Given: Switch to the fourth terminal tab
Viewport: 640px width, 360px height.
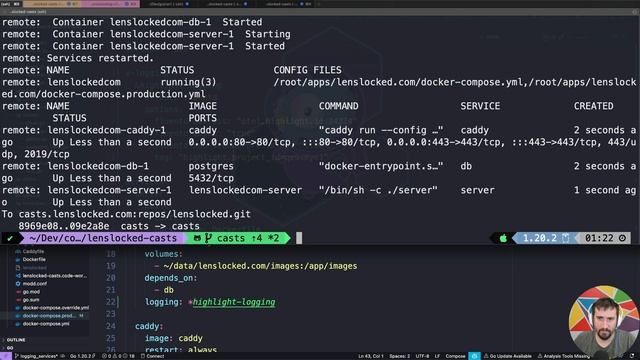Looking at the screenshot, I should point(227,4).
